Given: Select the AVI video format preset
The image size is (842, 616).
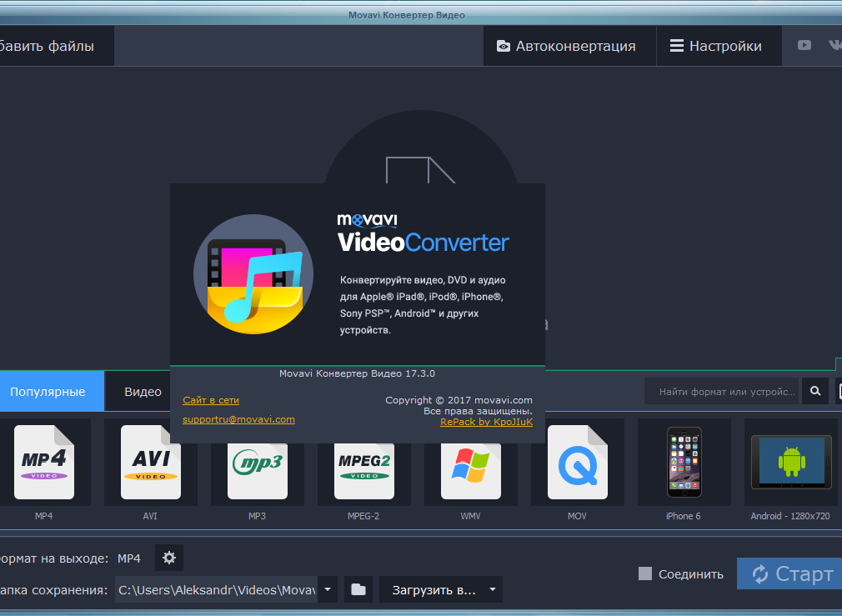Looking at the screenshot, I should [151, 463].
